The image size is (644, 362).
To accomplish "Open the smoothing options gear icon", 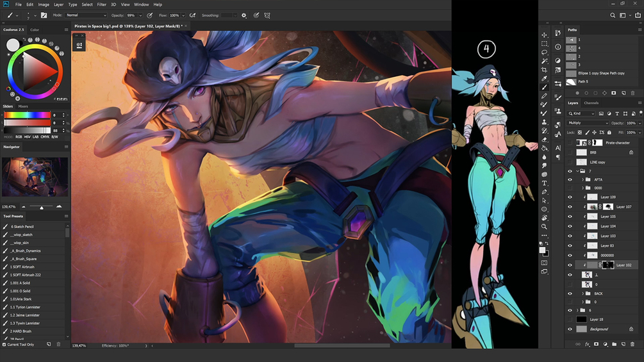I will tap(244, 15).
